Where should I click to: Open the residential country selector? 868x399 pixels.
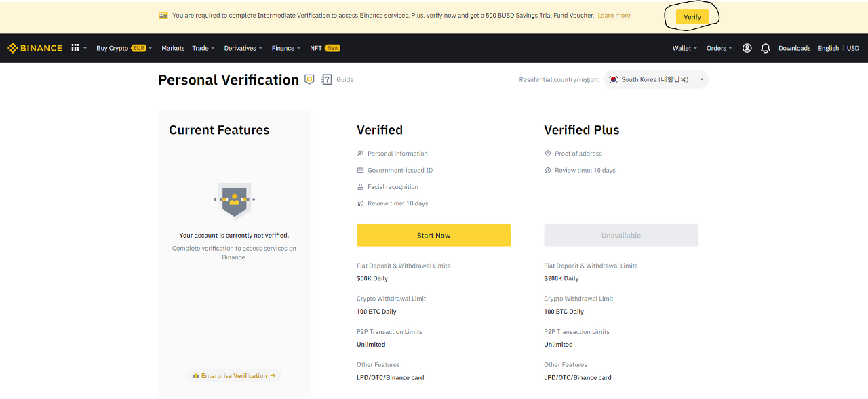(x=657, y=79)
